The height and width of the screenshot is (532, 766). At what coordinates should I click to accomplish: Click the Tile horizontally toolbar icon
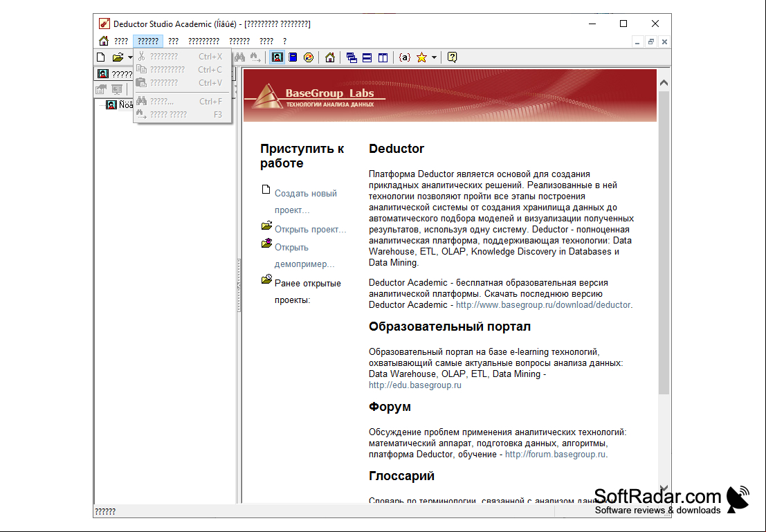pyautogui.click(x=367, y=57)
